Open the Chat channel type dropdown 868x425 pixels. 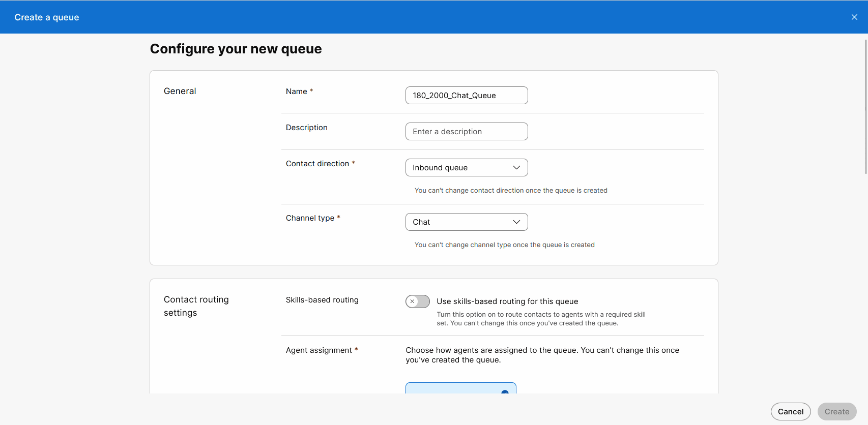click(466, 222)
